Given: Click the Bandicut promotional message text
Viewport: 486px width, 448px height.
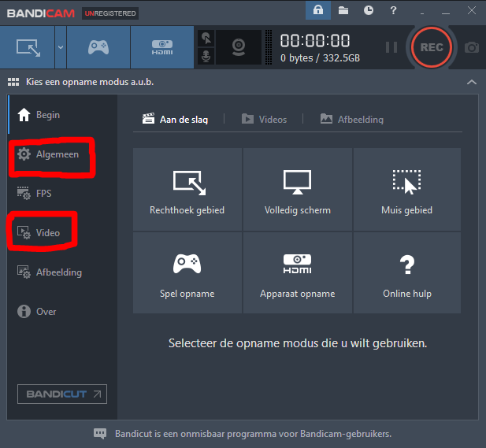Looking at the screenshot, I should tap(253, 434).
